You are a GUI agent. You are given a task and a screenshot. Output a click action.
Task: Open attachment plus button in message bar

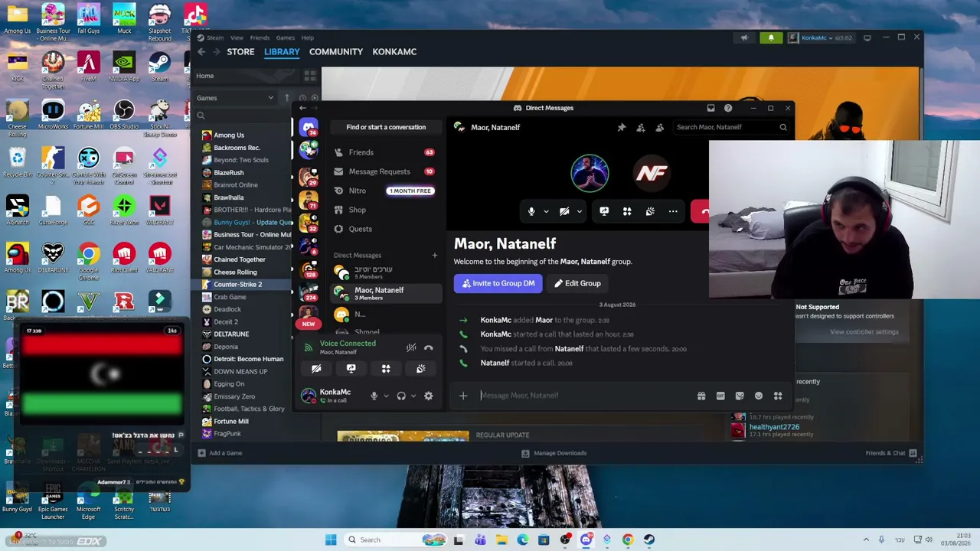(463, 396)
